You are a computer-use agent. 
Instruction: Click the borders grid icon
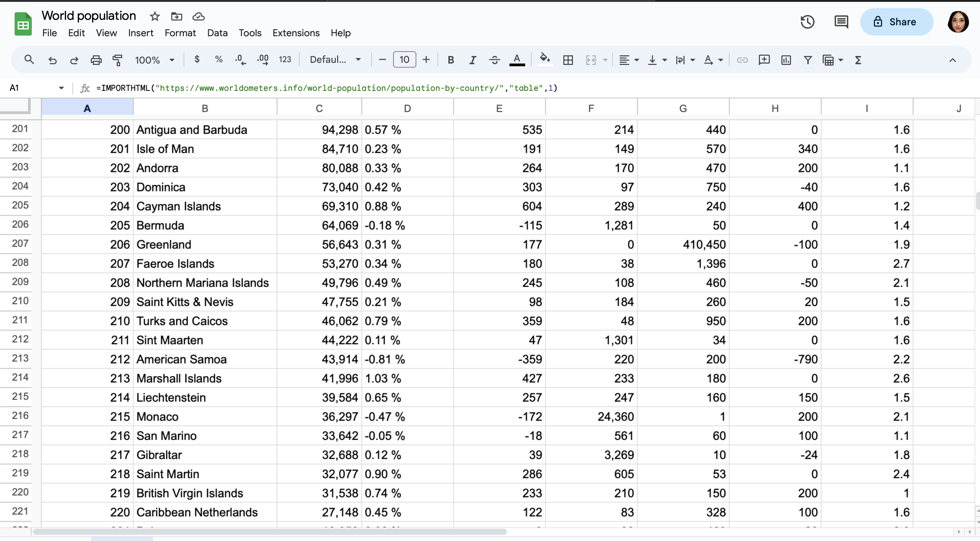(x=567, y=60)
